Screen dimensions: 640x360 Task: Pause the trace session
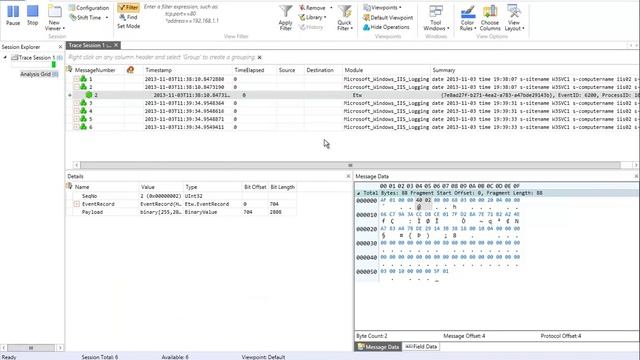click(13, 16)
